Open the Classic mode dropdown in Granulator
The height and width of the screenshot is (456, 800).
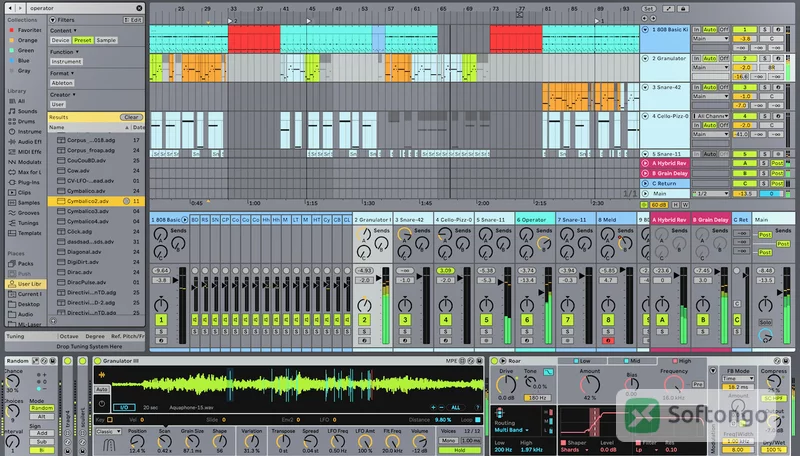point(108,432)
